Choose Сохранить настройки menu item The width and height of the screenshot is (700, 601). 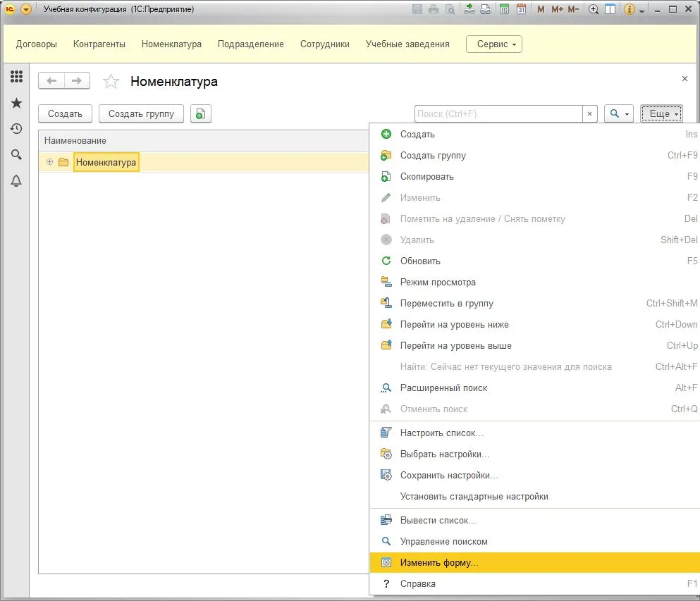tap(535, 475)
